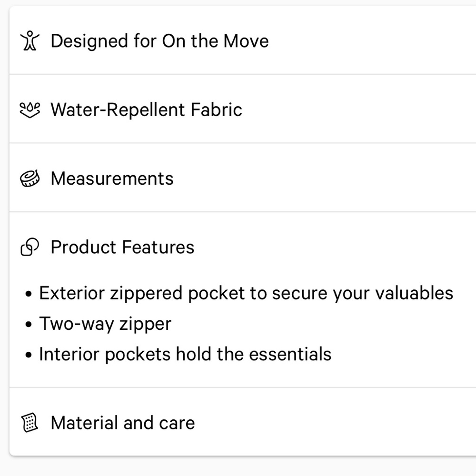The width and height of the screenshot is (476, 476).
Task: Select the Interior pockets hold the essentials line
Action: coord(185,354)
